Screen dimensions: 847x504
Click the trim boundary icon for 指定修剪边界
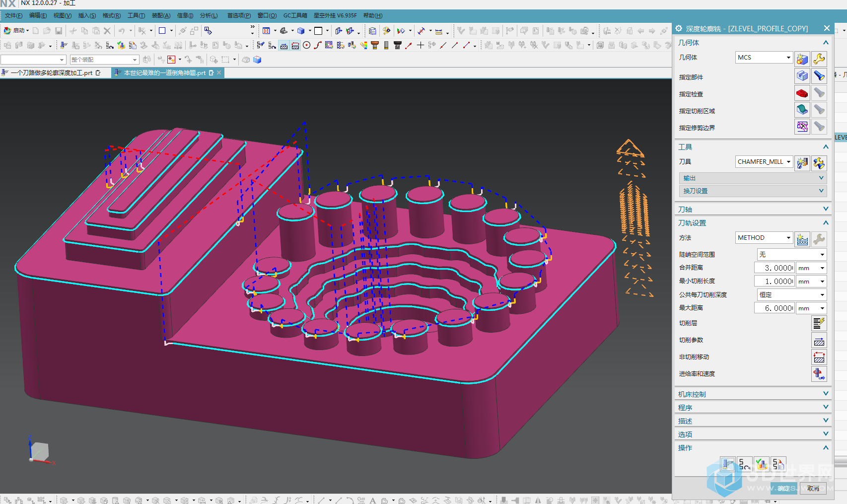coord(802,127)
